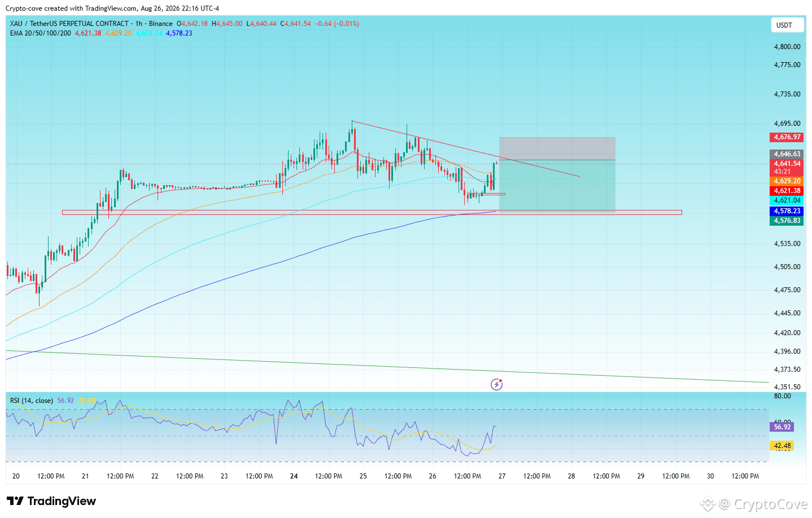Click date 25 on the time axis

[x=363, y=476]
